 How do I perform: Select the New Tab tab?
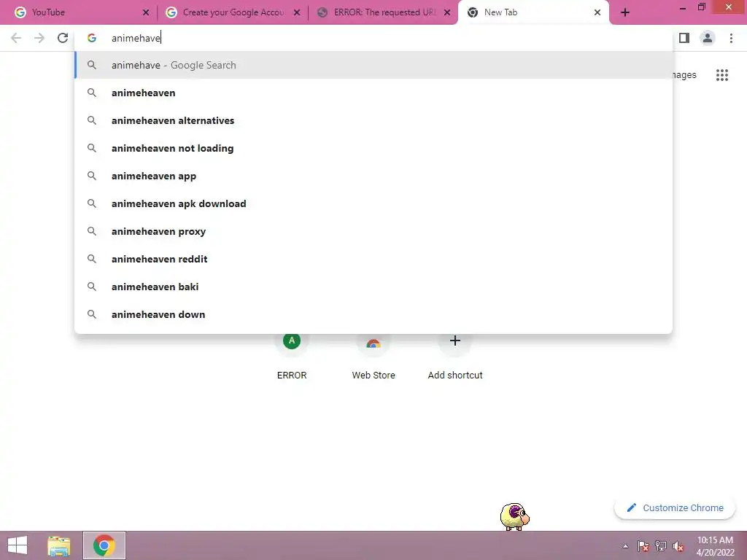[533, 13]
